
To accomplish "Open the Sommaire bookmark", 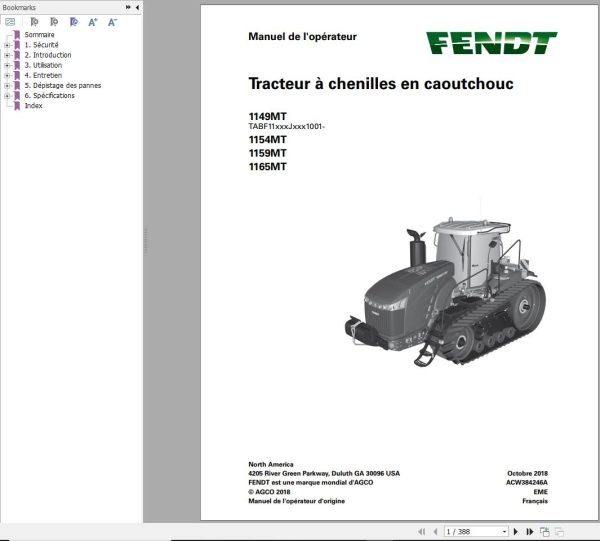I will [39, 35].
